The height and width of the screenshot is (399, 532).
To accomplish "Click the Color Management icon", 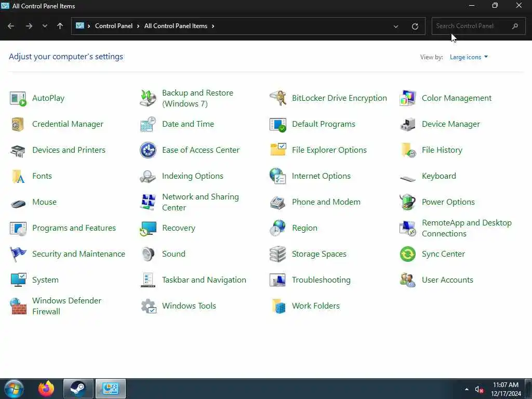I will tap(408, 98).
